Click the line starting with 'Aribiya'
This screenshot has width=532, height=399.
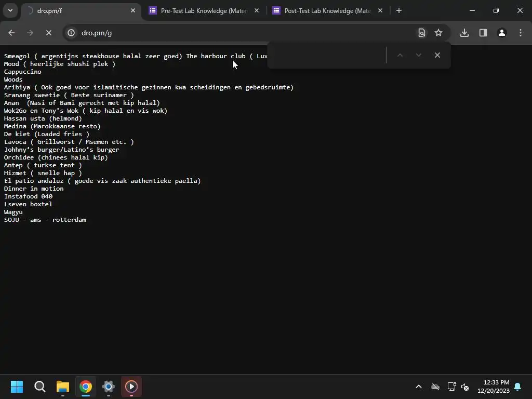149,87
